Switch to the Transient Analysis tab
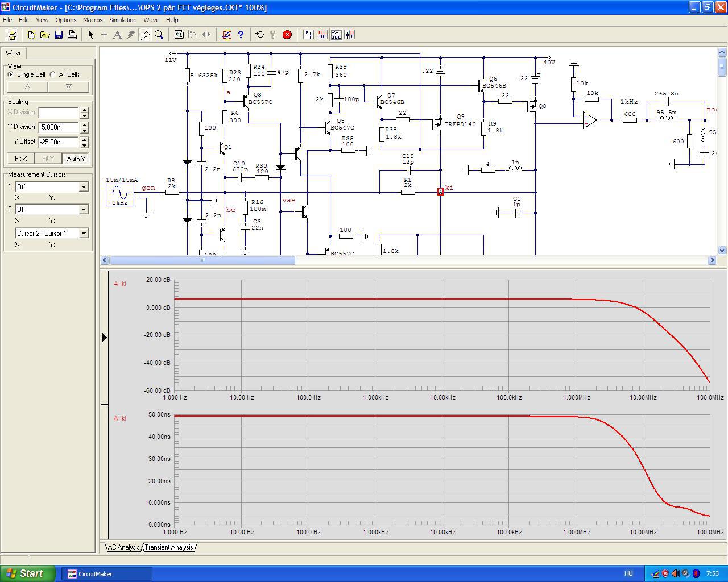The width and height of the screenshot is (728, 582). (x=168, y=547)
